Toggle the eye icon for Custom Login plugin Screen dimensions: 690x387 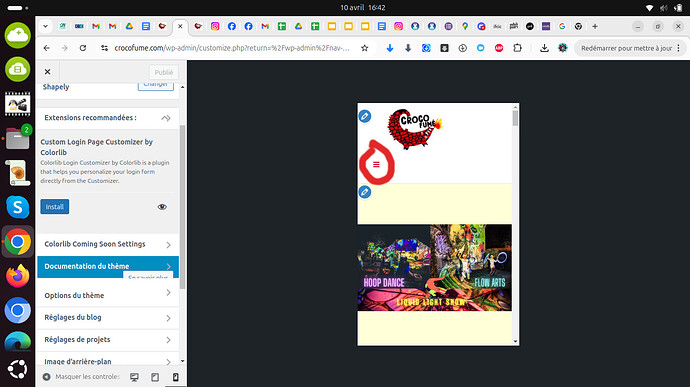[162, 206]
